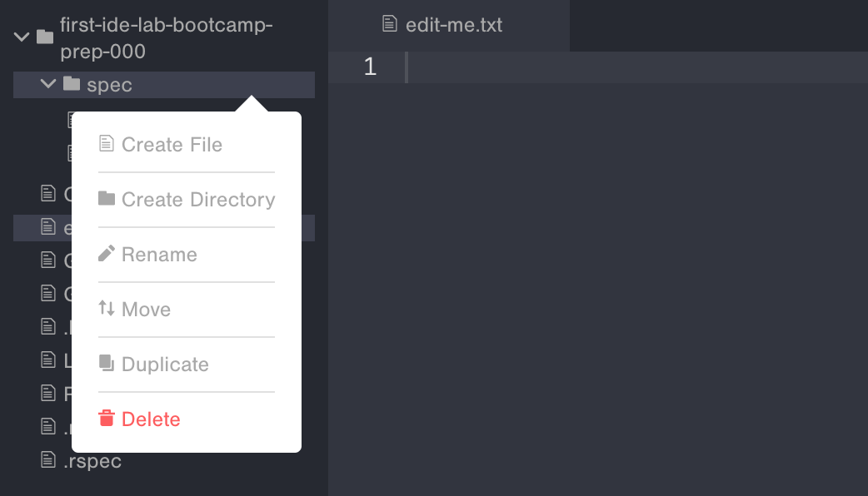868x496 pixels.
Task: Pick the Duplicate menu entry
Action: tap(165, 365)
